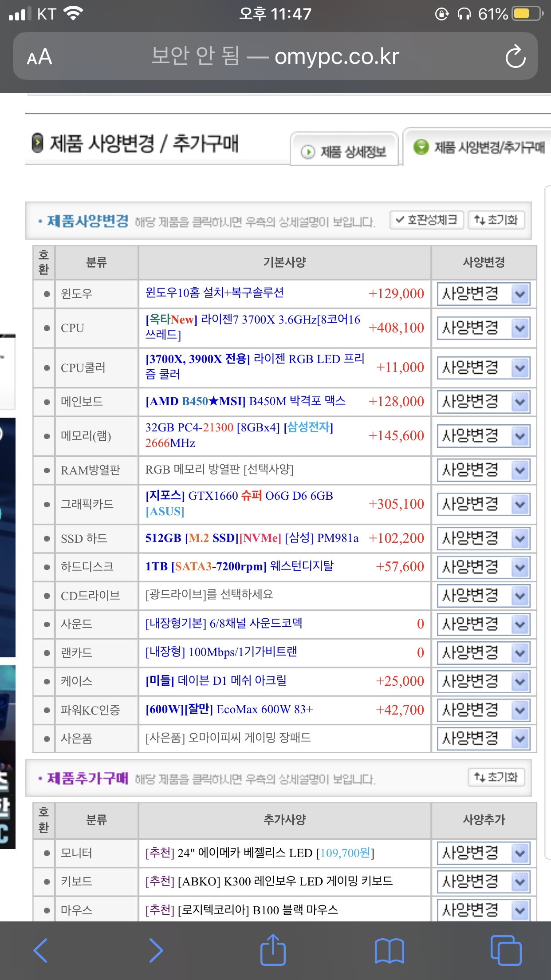Click 32GB PC4-21300 삼성전자 memory link
Viewport: 551px width, 980px height.
click(240, 435)
